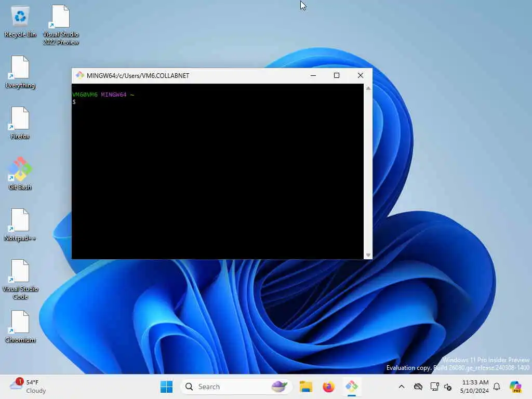Open the weather widget showing 54°F Cloudy
The height and width of the screenshot is (399, 532).
(28, 387)
